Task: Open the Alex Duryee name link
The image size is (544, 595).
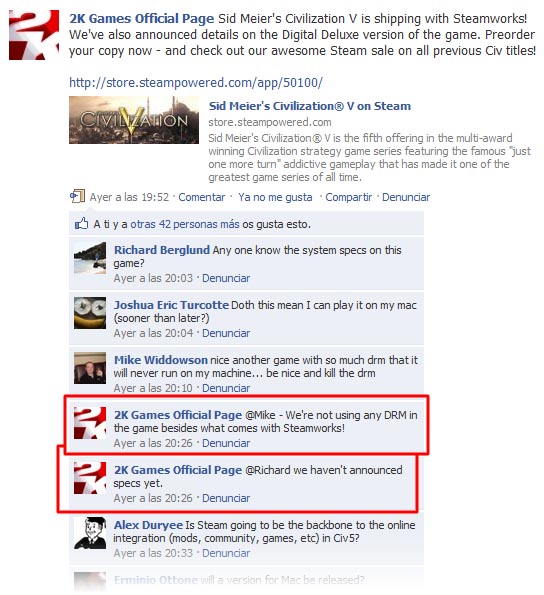Action: pos(148,525)
